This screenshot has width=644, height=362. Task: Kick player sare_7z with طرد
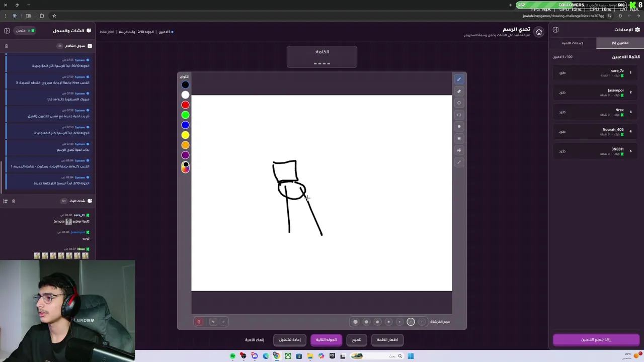562,72
